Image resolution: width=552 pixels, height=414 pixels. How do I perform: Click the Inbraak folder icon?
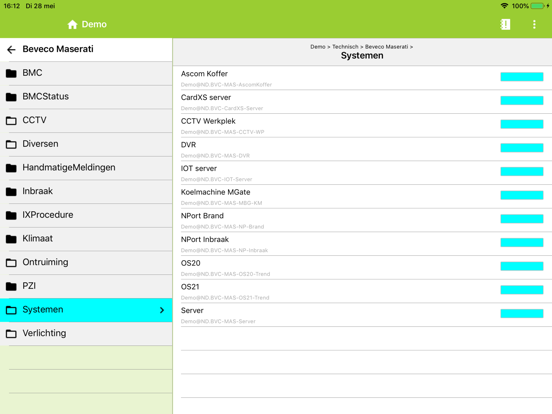(11, 192)
